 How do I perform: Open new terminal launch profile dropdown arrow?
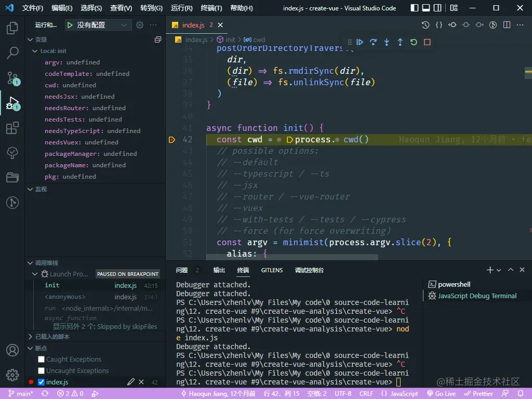pyautogui.click(x=499, y=270)
